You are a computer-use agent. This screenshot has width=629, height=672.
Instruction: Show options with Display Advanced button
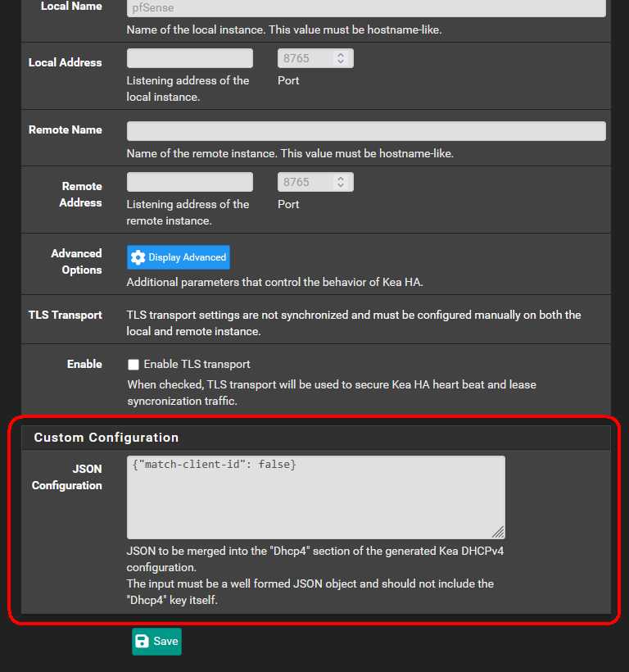(x=179, y=257)
